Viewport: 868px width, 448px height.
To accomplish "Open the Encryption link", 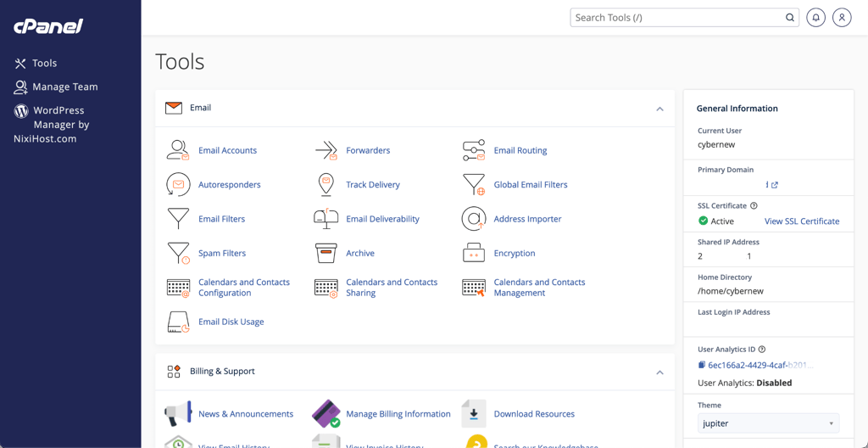I will 515,254.
